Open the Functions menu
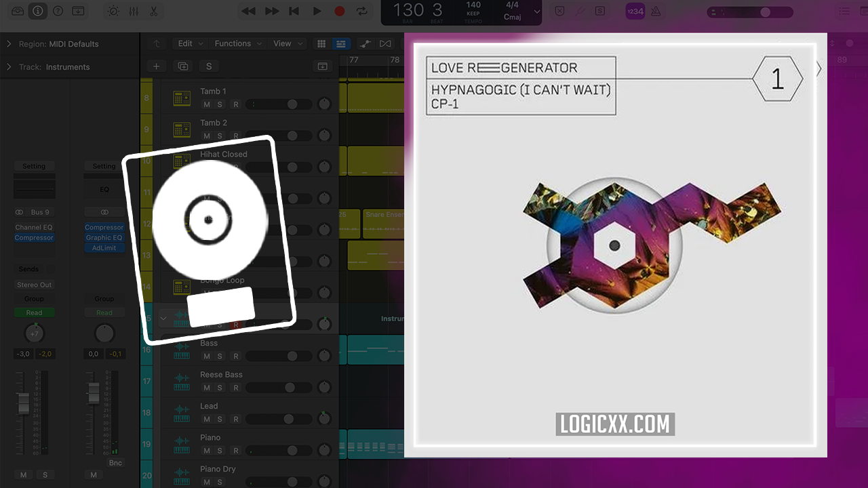Image resolution: width=868 pixels, height=488 pixels. click(x=237, y=43)
